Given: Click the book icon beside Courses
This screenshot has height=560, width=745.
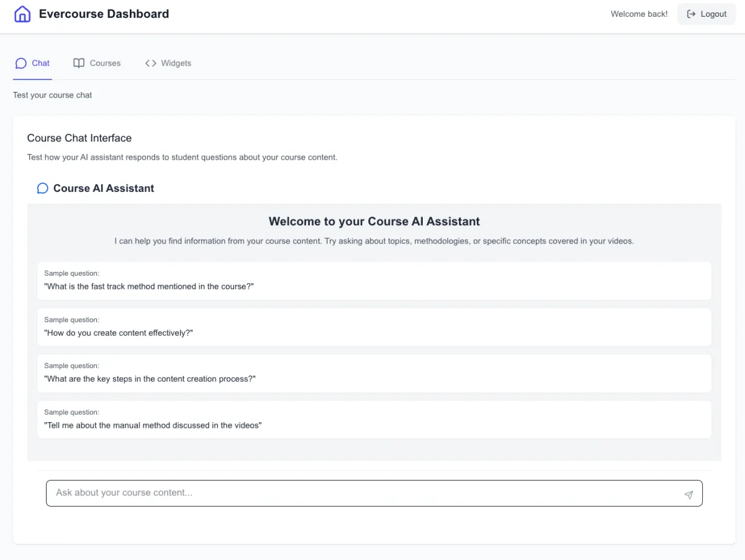Looking at the screenshot, I should click(x=79, y=63).
